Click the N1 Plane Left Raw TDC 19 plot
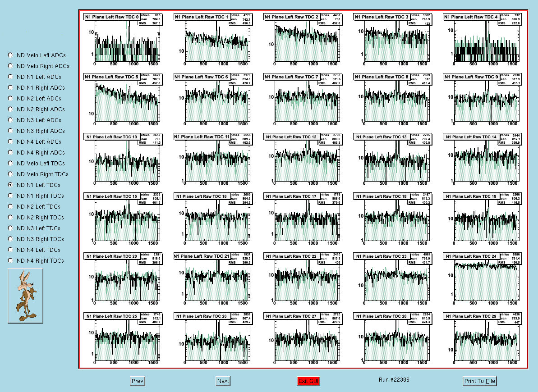 click(x=482, y=219)
